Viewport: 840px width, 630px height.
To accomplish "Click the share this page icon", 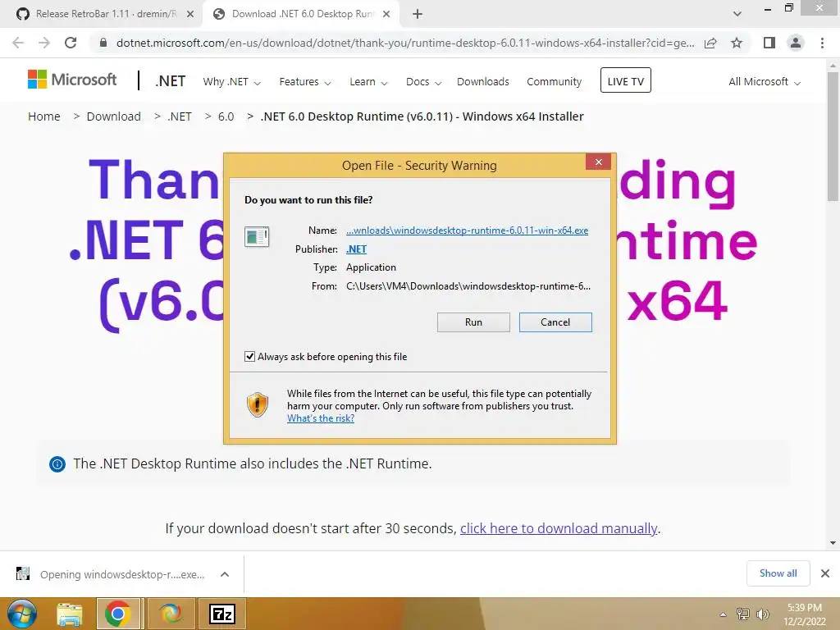I will coord(710,43).
